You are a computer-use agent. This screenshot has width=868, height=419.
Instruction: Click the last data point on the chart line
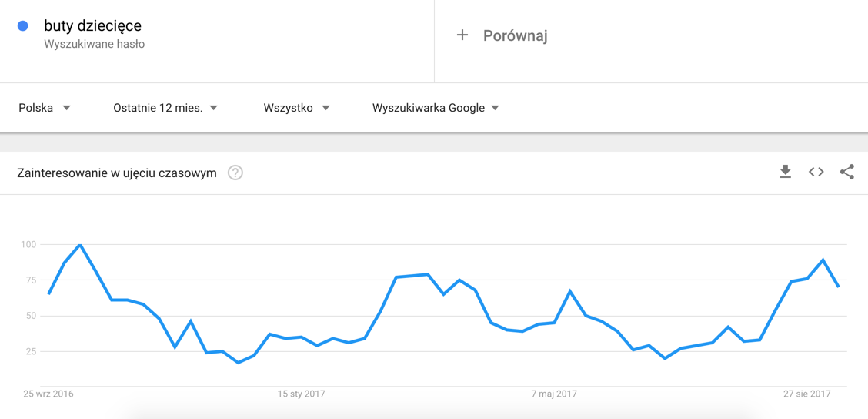coord(838,287)
